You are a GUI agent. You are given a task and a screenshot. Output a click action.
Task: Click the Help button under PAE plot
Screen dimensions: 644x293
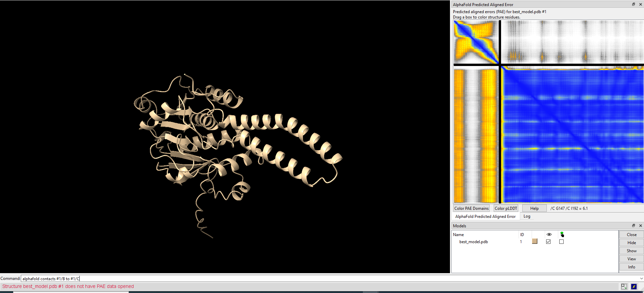click(534, 208)
